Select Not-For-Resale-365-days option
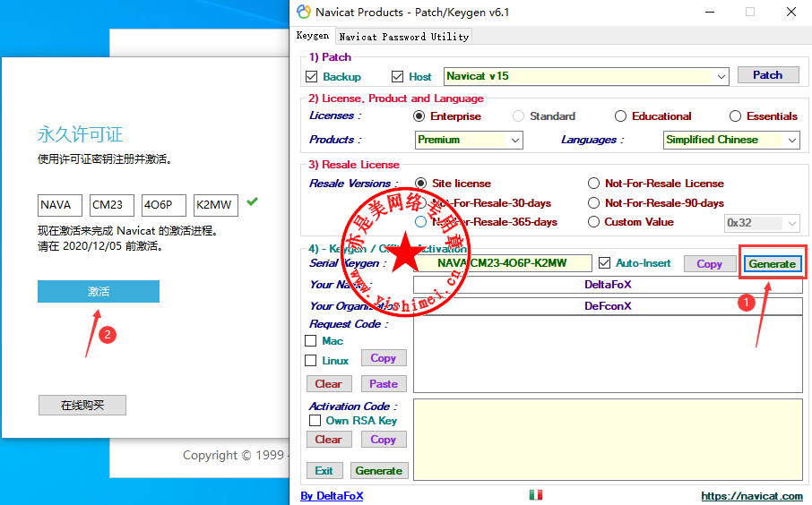 tap(421, 222)
